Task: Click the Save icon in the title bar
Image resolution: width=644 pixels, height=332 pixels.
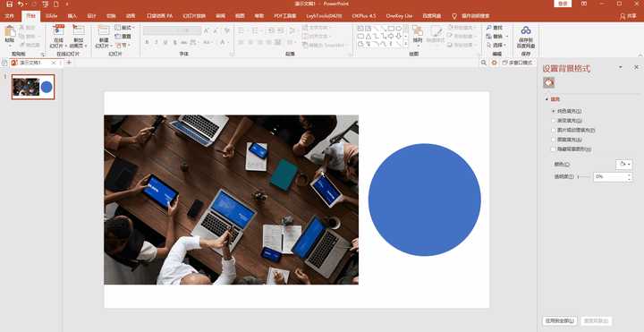Action: (x=10, y=4)
